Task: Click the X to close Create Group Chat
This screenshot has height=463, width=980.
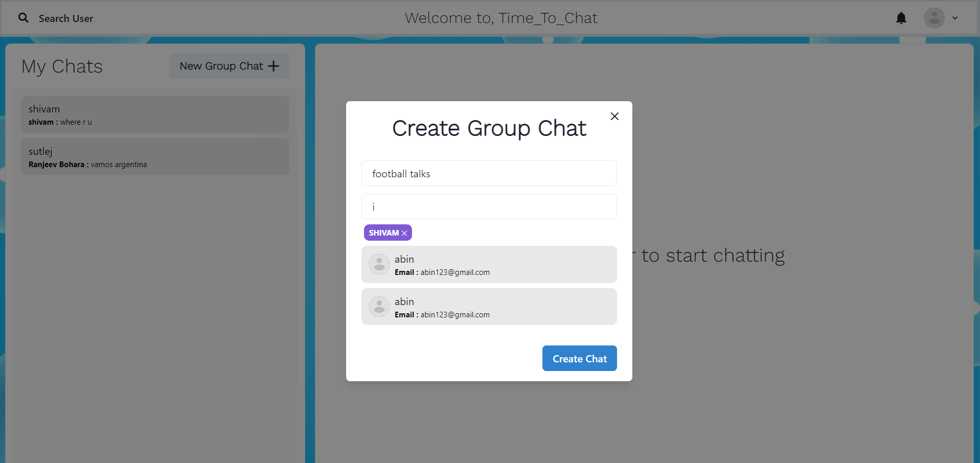Action: coord(614,116)
